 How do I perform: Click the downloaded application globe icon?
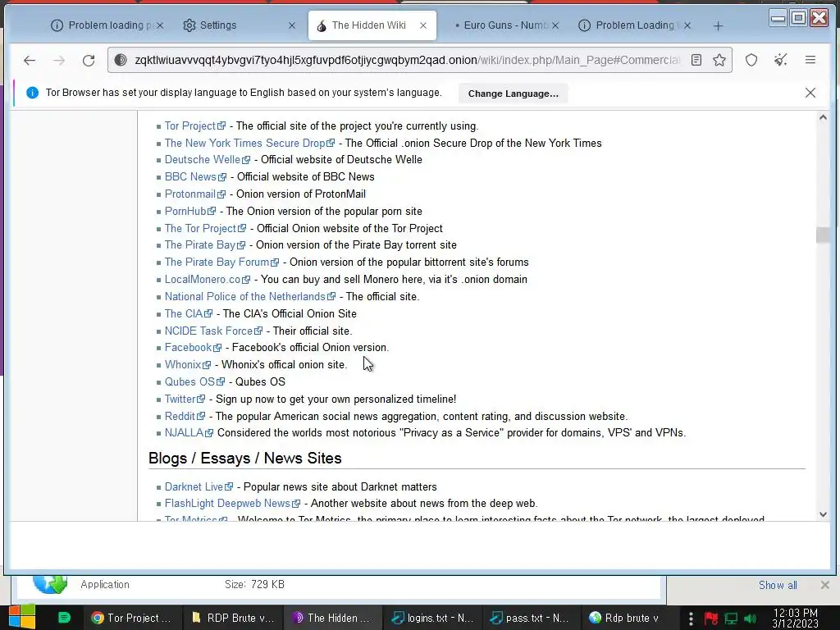point(50,583)
